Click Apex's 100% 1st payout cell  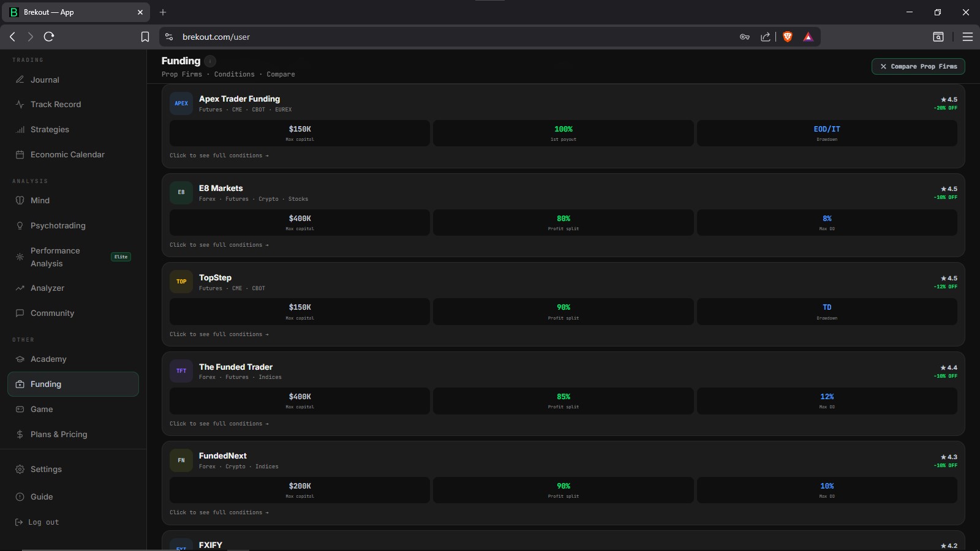(563, 133)
